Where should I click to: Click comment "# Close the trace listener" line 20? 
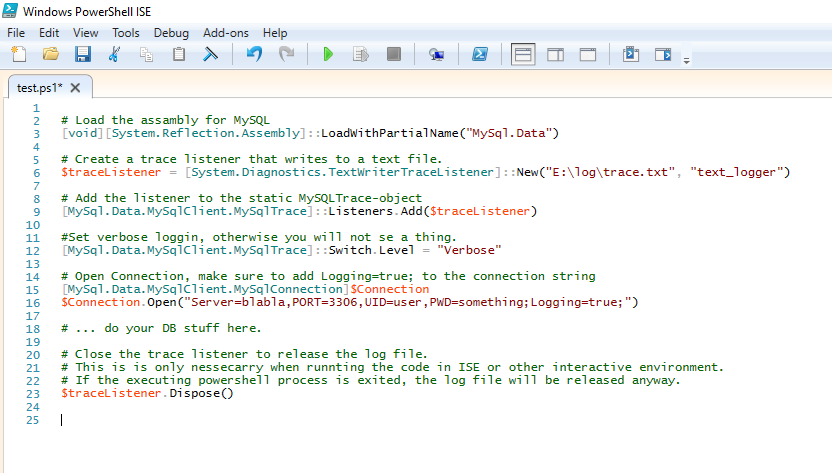(245, 354)
